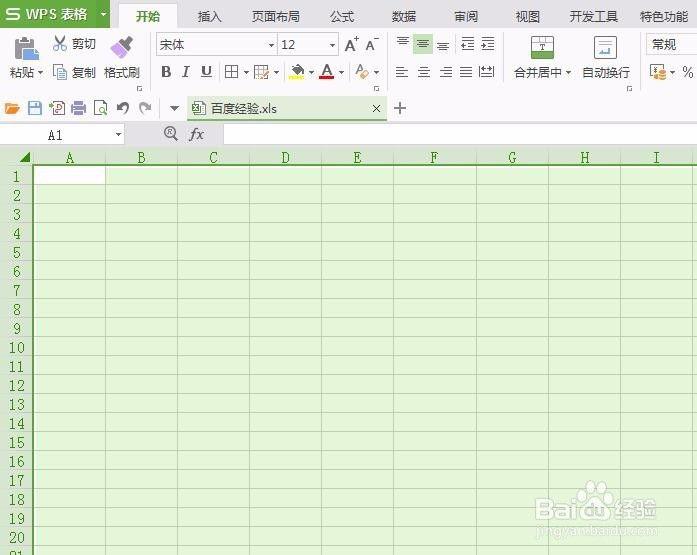This screenshot has height=555, width=697.
Task: Click the distributed alignment icon
Action: pyautogui.click(x=486, y=72)
